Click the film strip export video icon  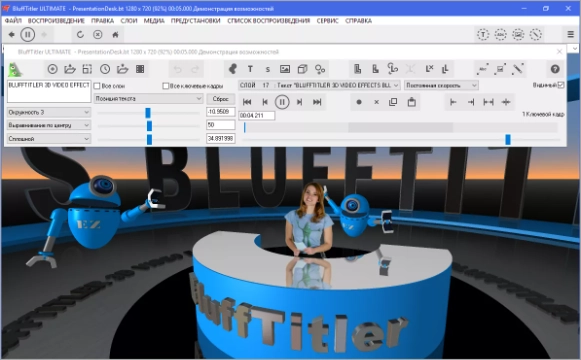[x=140, y=69]
